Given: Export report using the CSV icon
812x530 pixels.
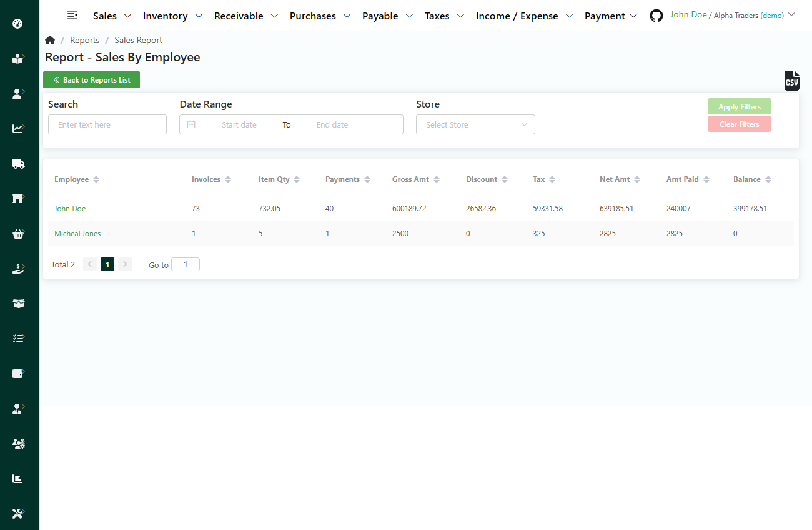Looking at the screenshot, I should (791, 81).
